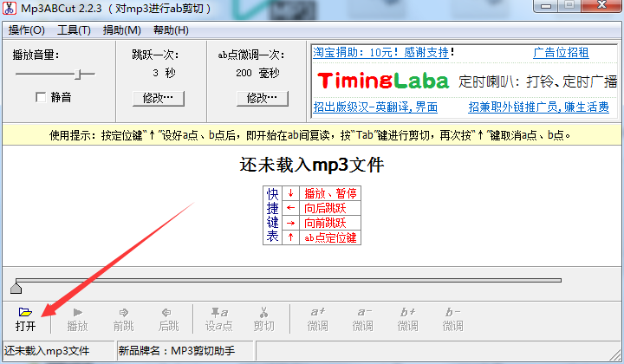
Task: Click the playback position marker thumb
Action: click(16, 288)
